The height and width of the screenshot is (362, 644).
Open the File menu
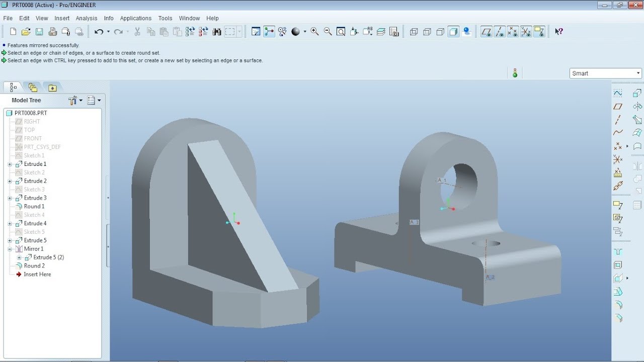click(8, 18)
